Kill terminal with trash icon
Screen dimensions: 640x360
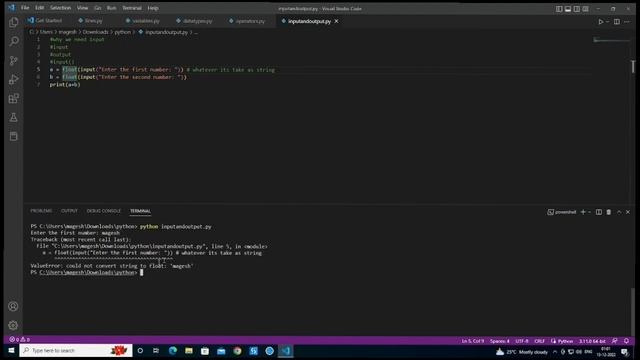pyautogui.click(x=609, y=212)
